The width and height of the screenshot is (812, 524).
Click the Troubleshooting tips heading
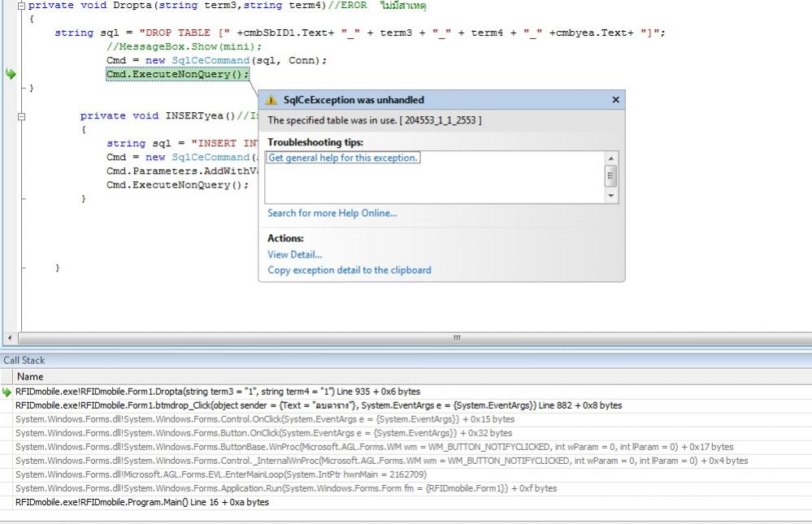(x=315, y=142)
